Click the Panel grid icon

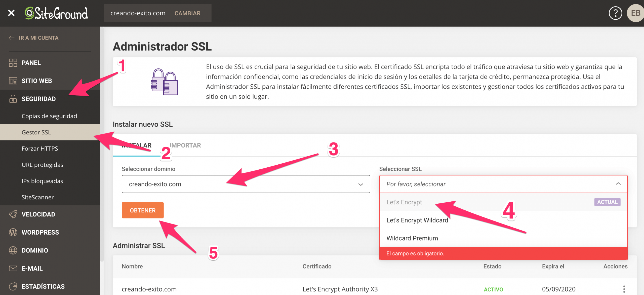click(x=13, y=63)
